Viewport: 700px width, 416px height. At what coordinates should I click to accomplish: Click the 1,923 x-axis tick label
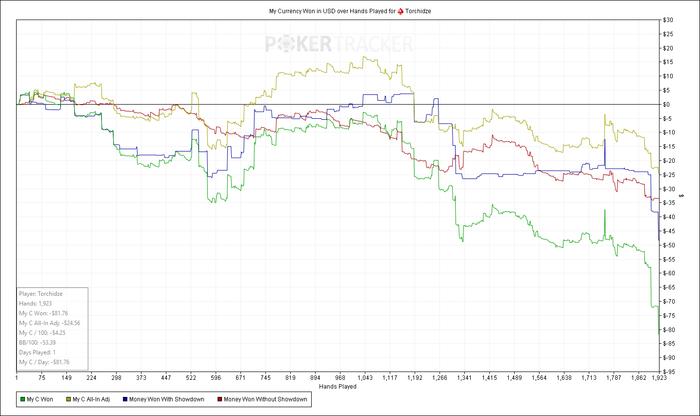(x=659, y=378)
